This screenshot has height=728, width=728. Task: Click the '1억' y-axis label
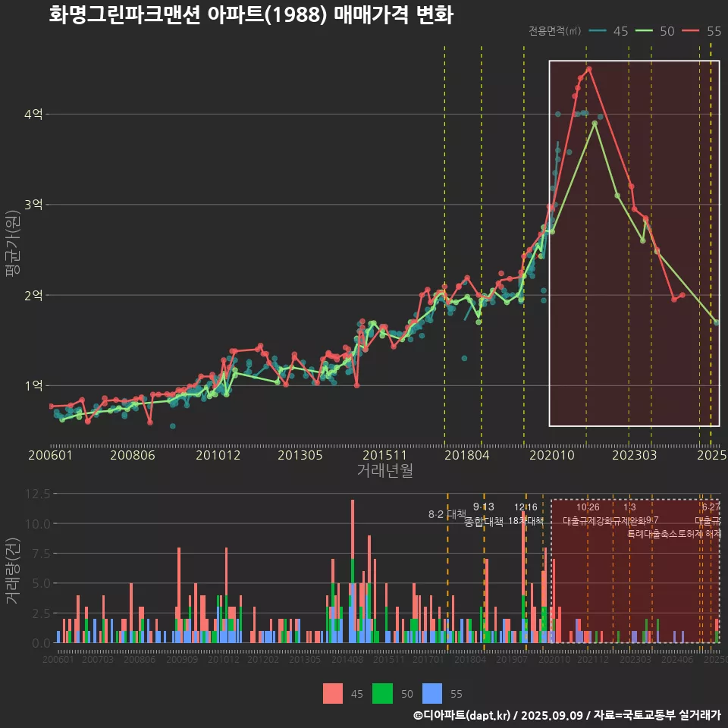[x=33, y=386]
